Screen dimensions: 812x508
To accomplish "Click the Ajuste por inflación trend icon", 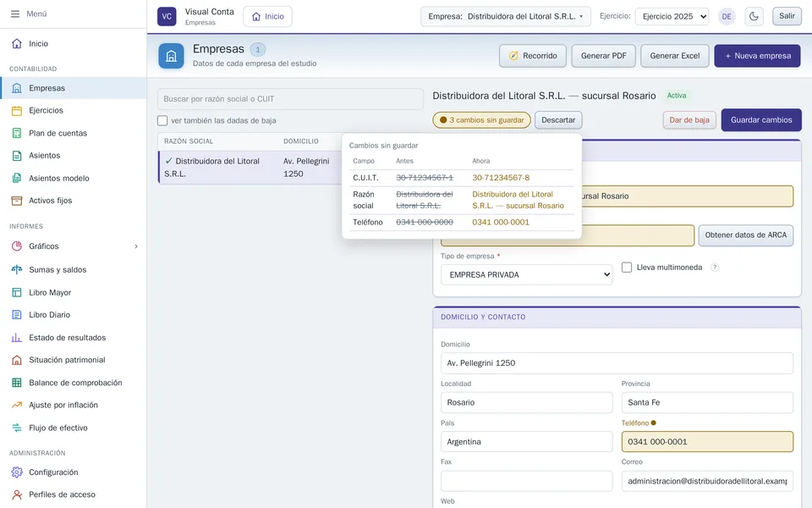I will 17,405.
